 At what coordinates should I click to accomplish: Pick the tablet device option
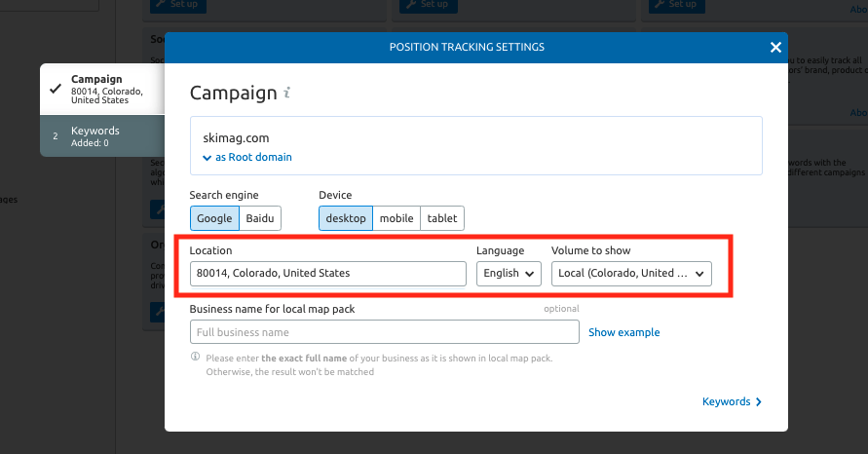pos(441,218)
